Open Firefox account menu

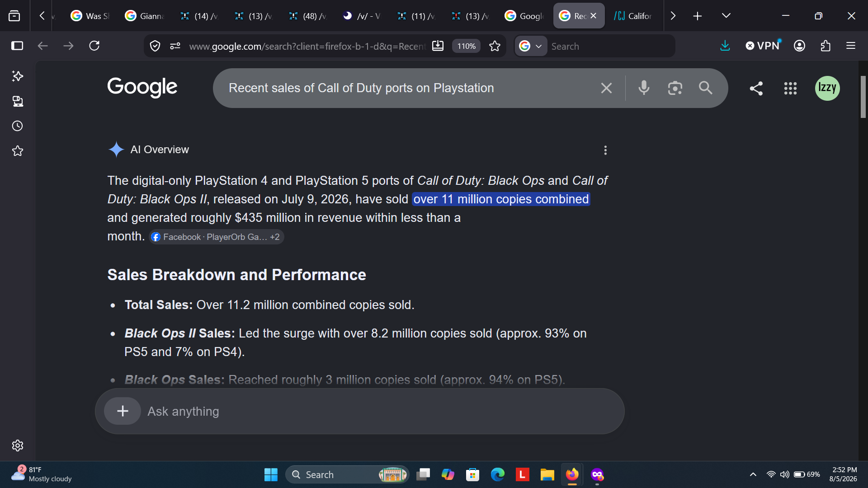799,46
